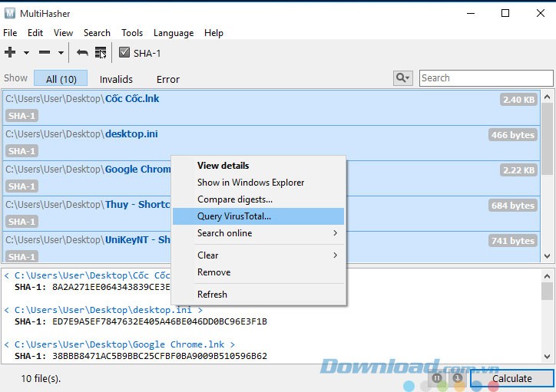Click the select-all list toolbar icon

point(101,52)
